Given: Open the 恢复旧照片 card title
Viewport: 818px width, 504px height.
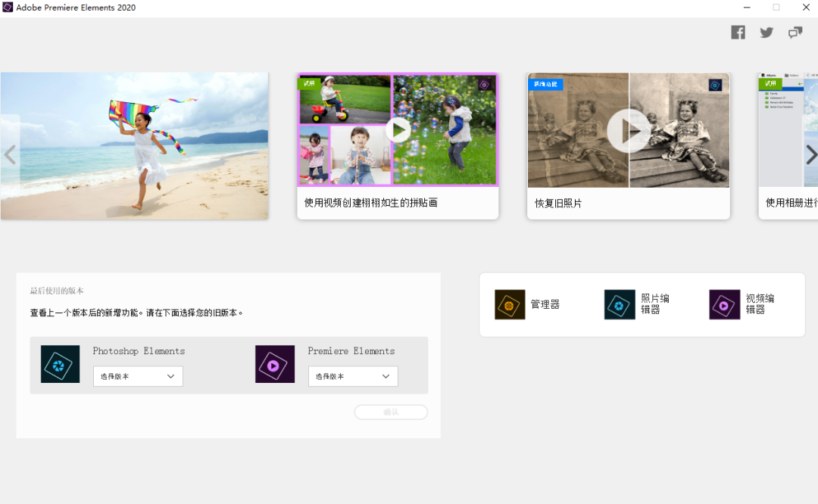Looking at the screenshot, I should pos(558,204).
